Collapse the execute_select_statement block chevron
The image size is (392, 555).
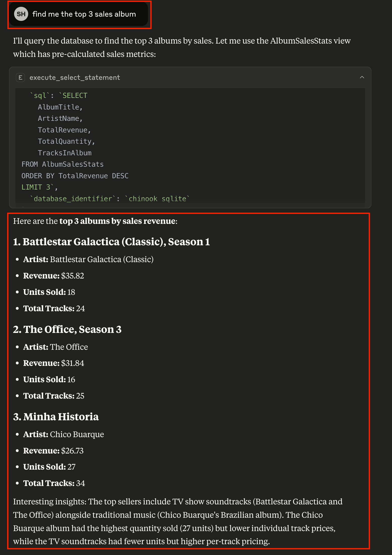(362, 77)
